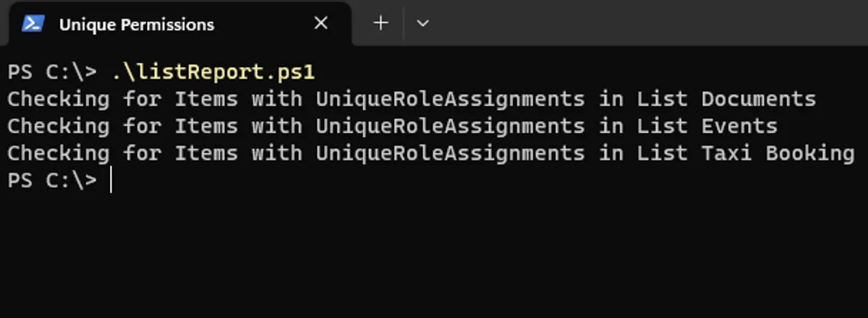The height and width of the screenshot is (318, 868).
Task: Click the first PS C:\> prompt
Action: (x=51, y=72)
